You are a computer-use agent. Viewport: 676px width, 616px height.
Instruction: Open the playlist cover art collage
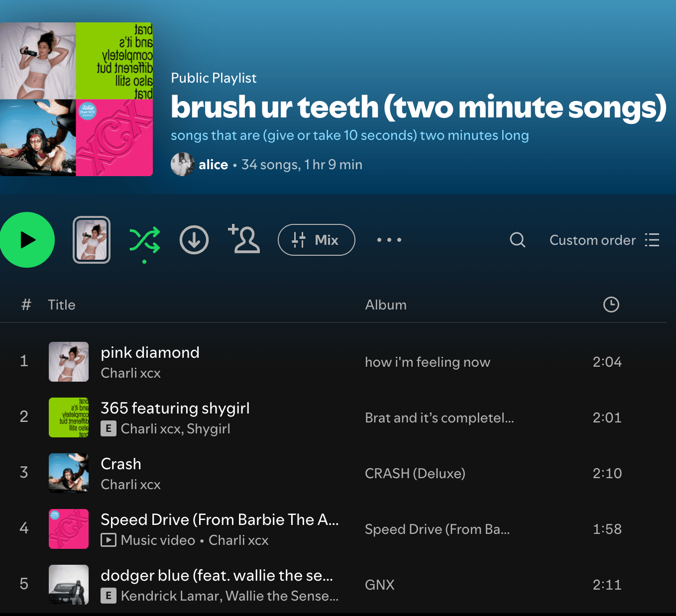tap(76, 99)
